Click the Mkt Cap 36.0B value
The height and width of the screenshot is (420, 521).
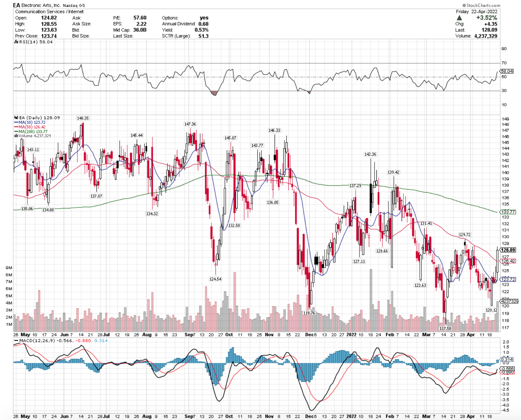(140, 30)
